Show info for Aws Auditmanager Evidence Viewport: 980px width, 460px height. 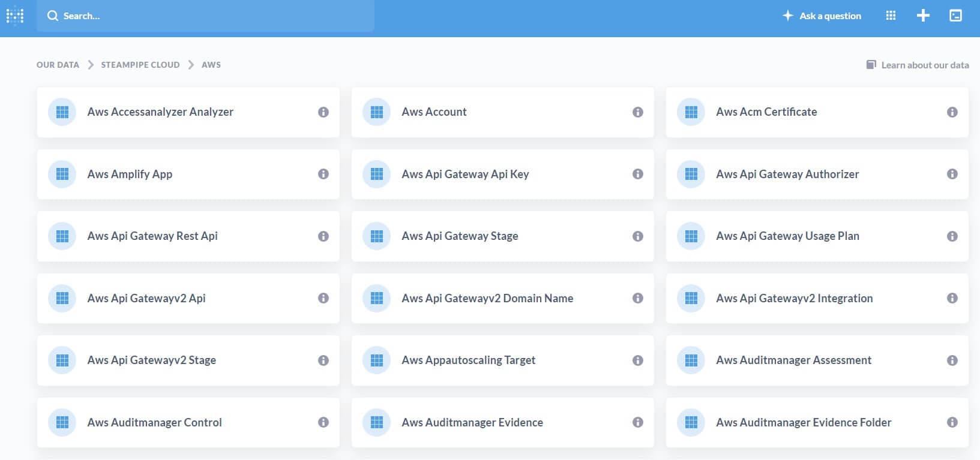coord(638,422)
